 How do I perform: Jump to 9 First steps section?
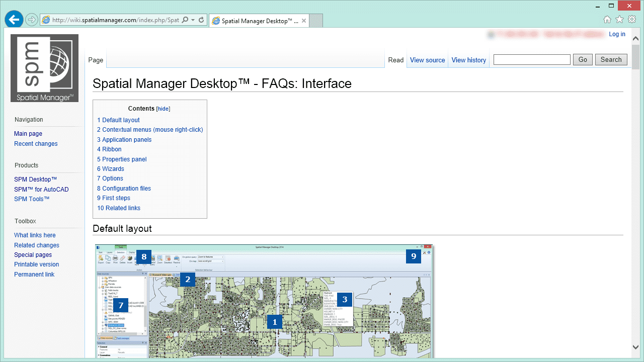coord(114,198)
